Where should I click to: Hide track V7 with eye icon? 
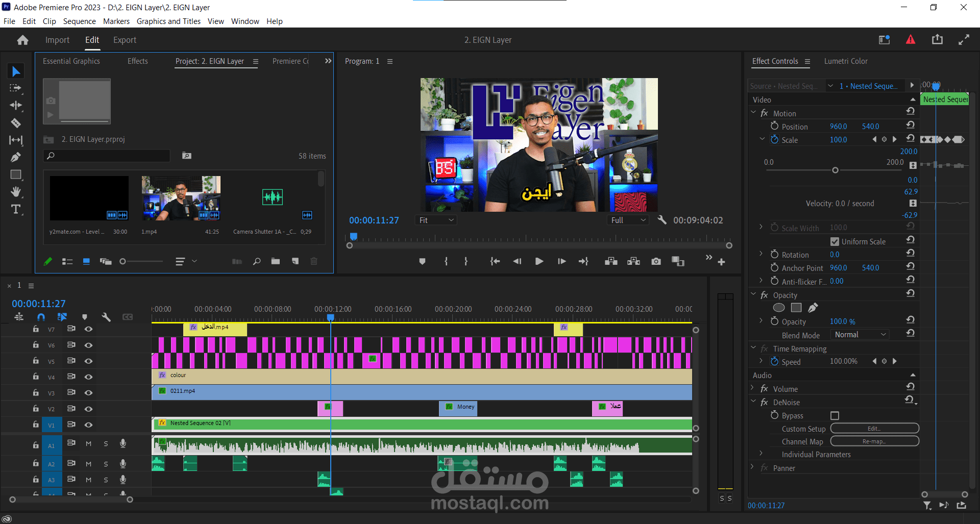tap(88, 329)
